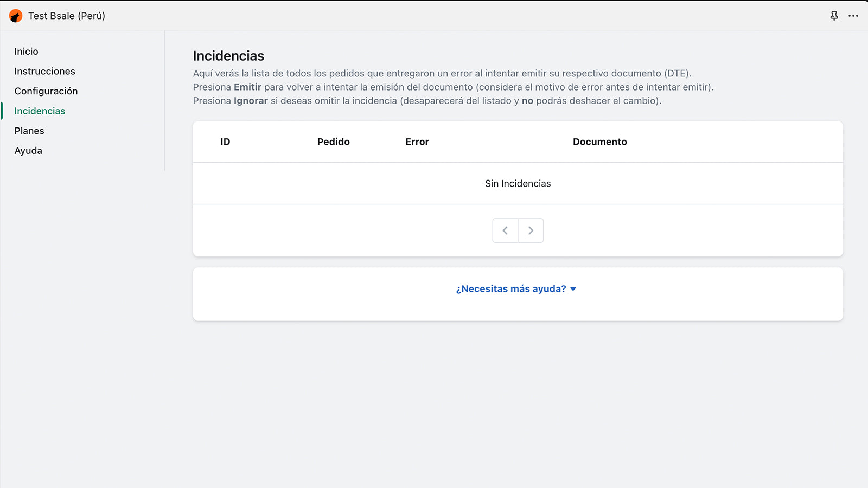Sort the table by ID column

click(x=225, y=142)
